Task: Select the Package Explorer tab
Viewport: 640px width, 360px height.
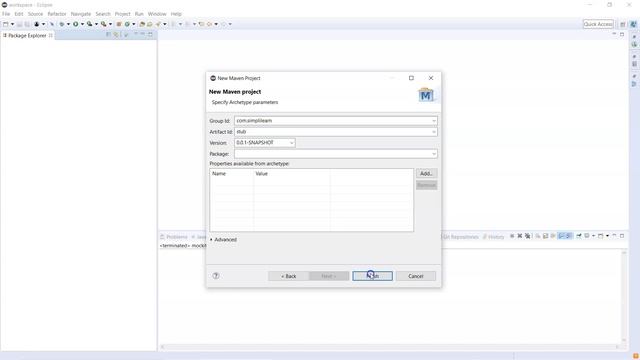Action: tap(27, 36)
